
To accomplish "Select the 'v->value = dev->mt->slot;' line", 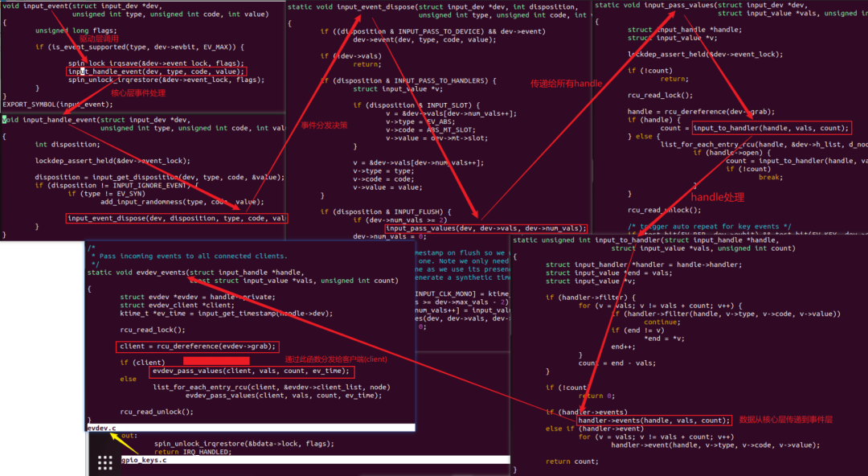I will point(437,138).
